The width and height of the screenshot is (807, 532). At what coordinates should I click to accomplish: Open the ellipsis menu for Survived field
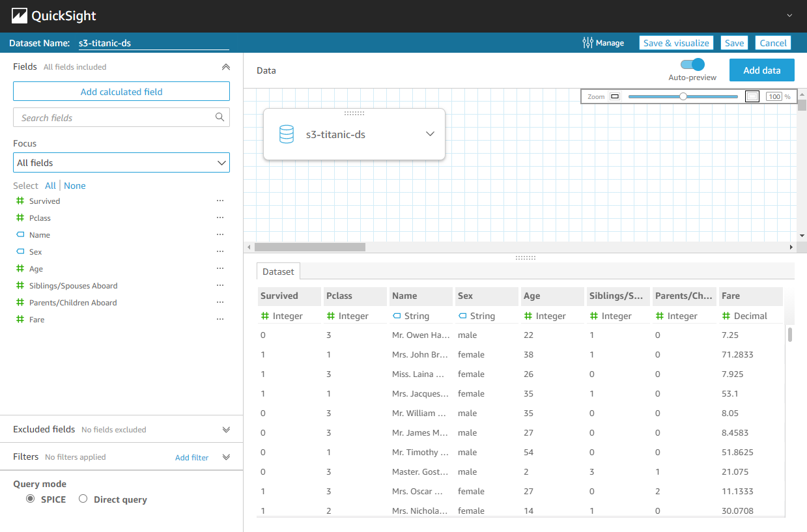[220, 201]
